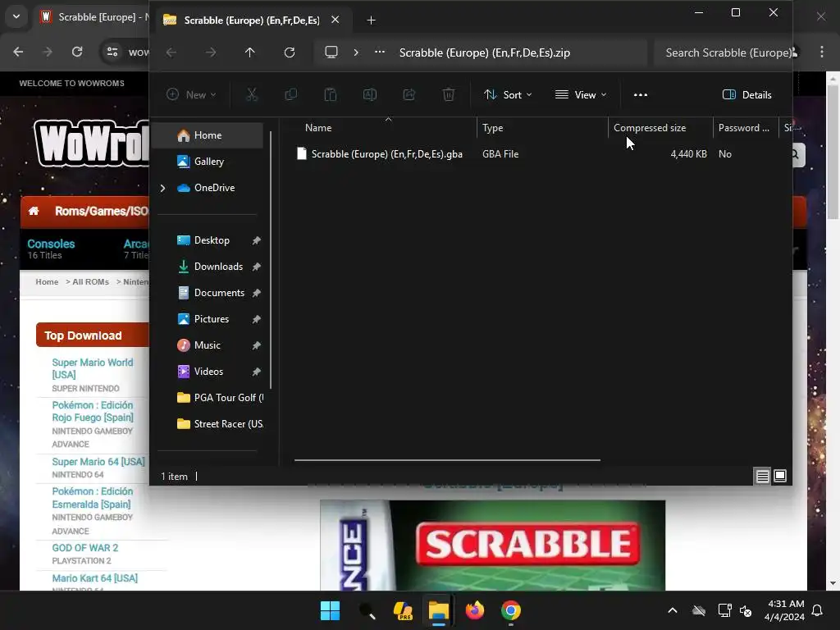Image resolution: width=840 pixels, height=630 pixels.
Task: Click site info icon in Chrome address bar
Action: coord(112,52)
